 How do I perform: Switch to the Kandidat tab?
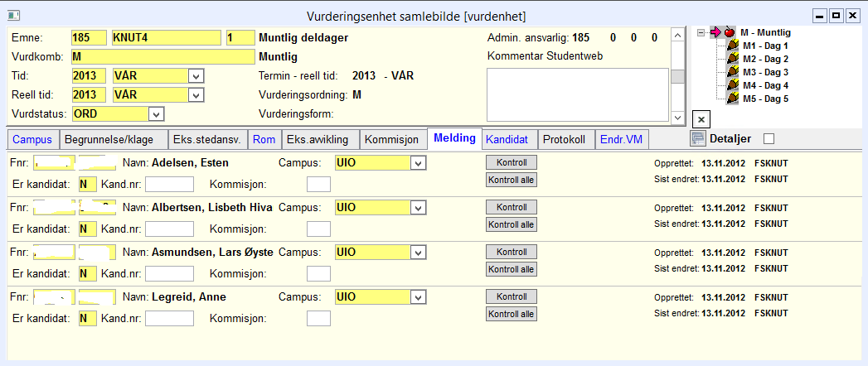pos(509,140)
